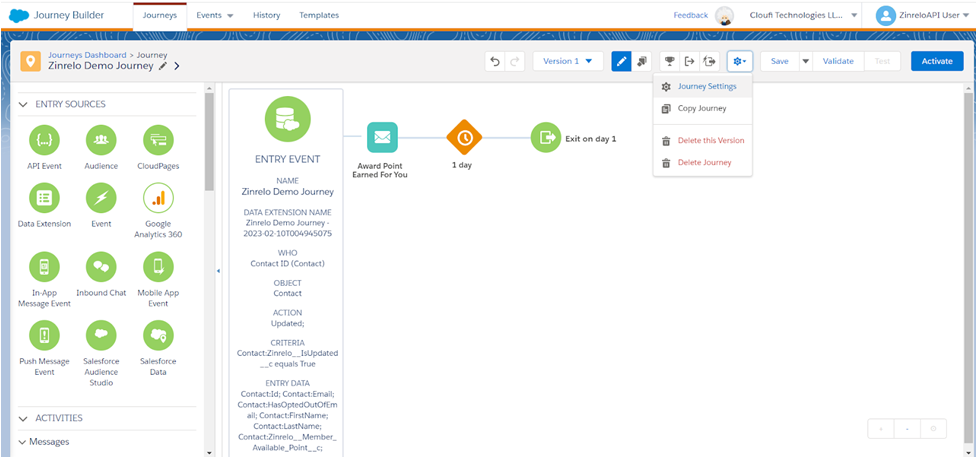Select the API Event entry source
The width and height of the screenshot is (977, 458).
pyautogui.click(x=45, y=141)
